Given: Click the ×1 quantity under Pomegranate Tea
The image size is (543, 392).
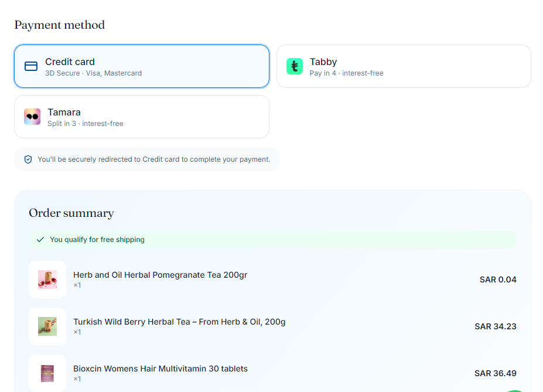Looking at the screenshot, I should click(x=77, y=285).
